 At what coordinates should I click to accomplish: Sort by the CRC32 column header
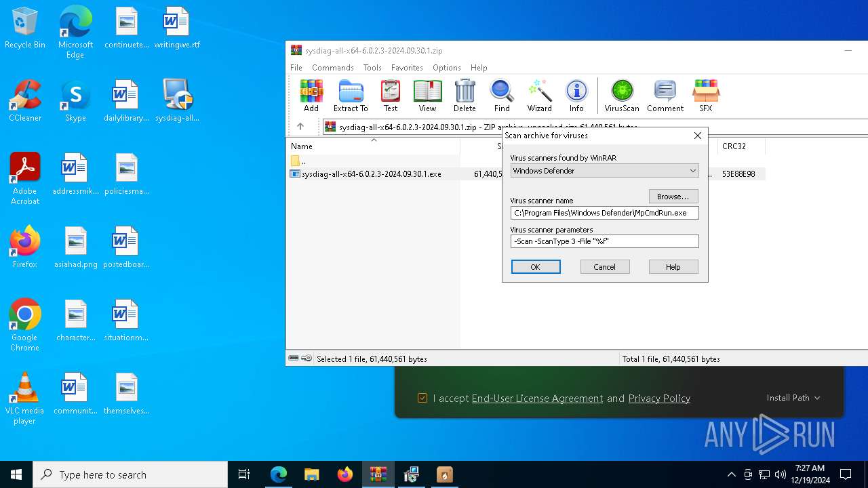click(x=741, y=146)
